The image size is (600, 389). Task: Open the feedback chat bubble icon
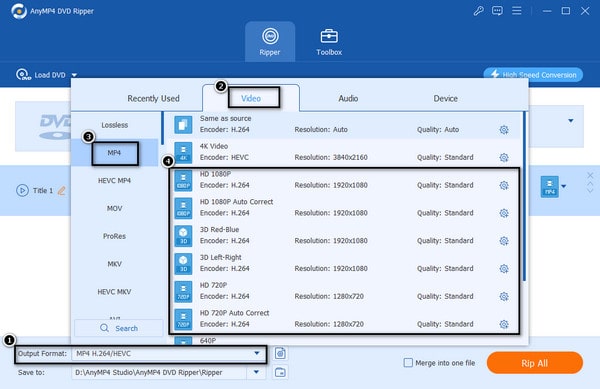(497, 11)
